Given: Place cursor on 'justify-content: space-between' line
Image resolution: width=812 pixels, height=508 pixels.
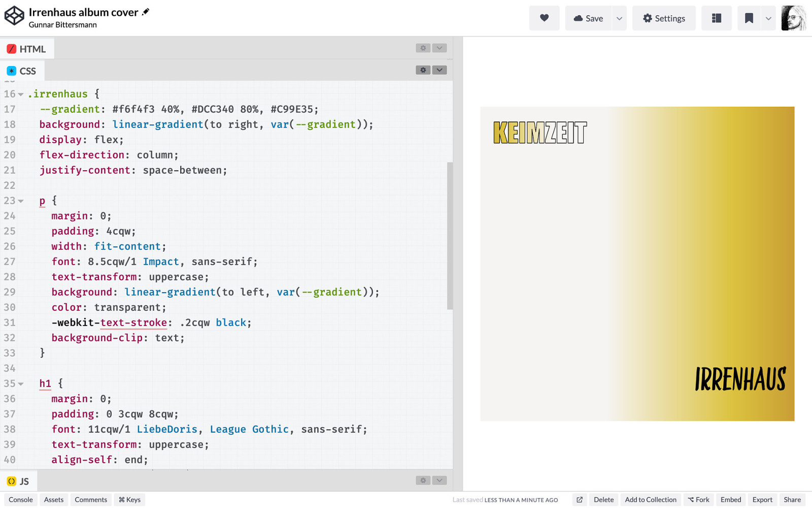Looking at the screenshot, I should [x=133, y=170].
